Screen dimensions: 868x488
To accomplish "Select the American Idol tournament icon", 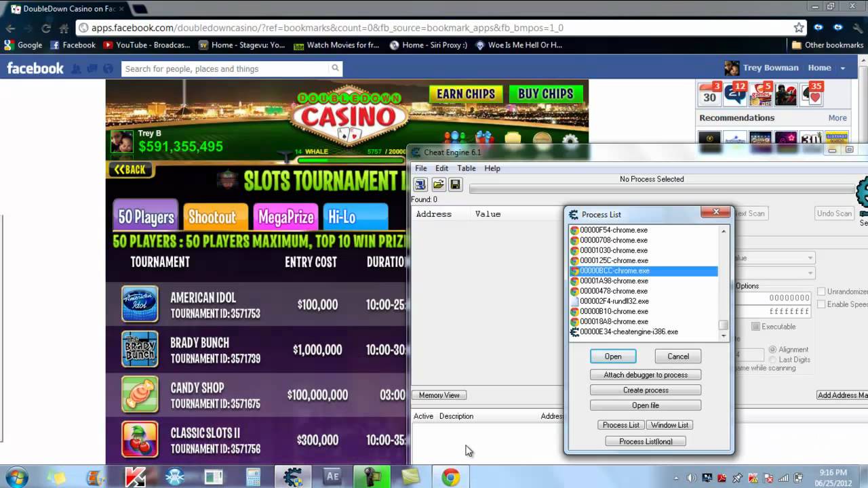I will click(140, 304).
